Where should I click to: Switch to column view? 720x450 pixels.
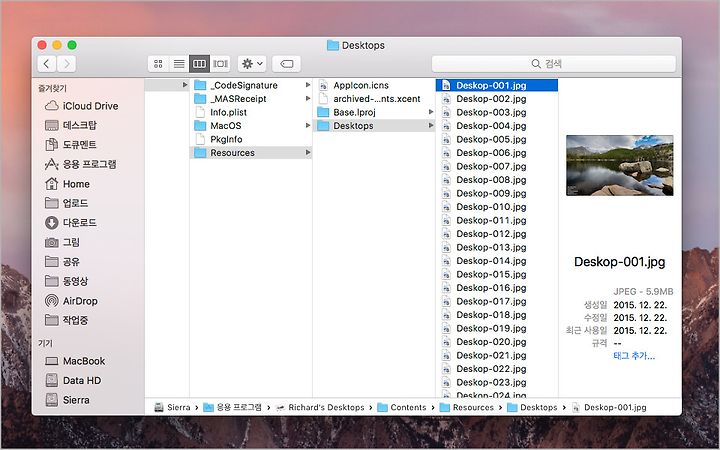pyautogui.click(x=199, y=64)
